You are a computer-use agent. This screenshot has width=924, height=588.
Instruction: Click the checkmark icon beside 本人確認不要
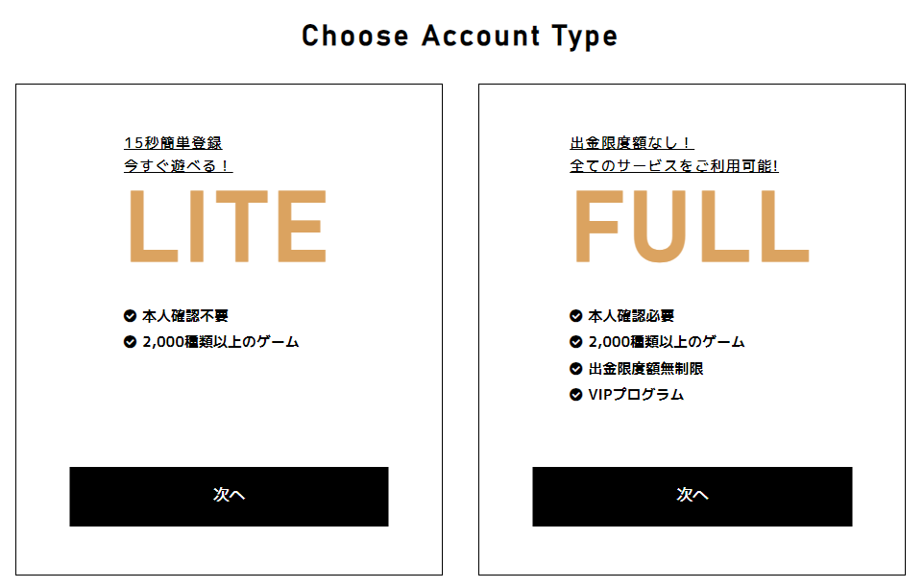(130, 315)
